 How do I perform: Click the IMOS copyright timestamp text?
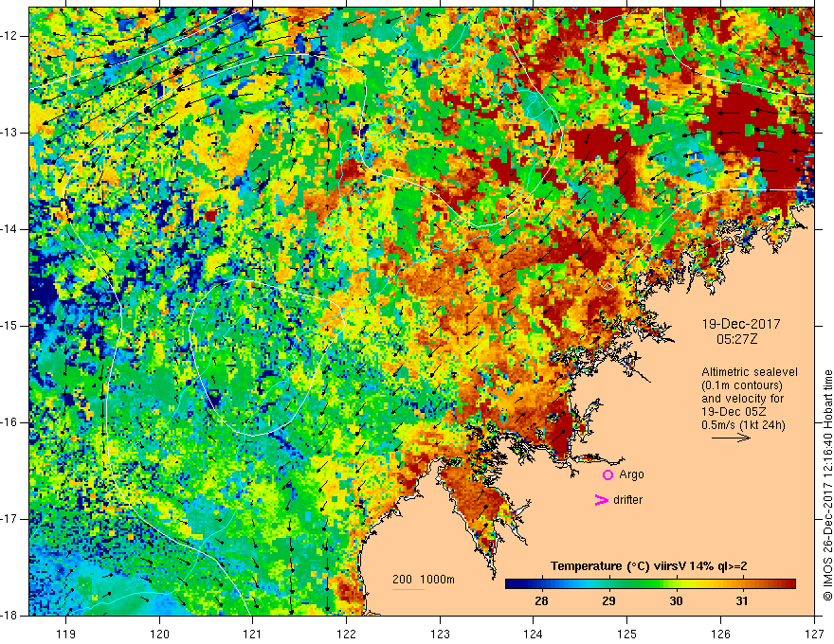tap(827, 485)
